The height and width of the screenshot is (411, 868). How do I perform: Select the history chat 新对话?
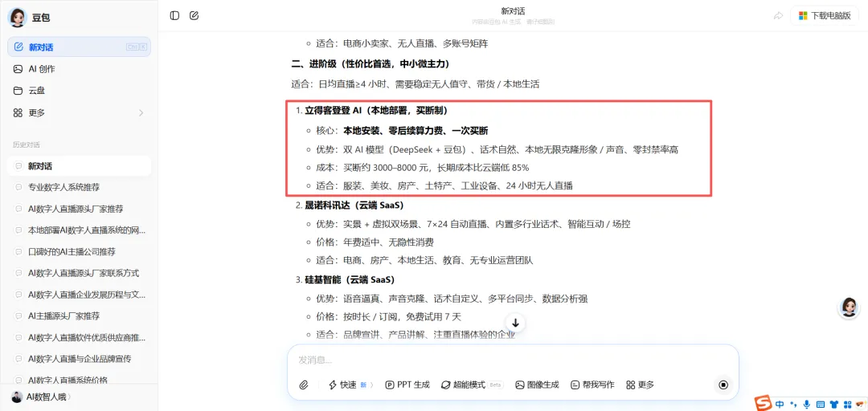tap(79, 166)
